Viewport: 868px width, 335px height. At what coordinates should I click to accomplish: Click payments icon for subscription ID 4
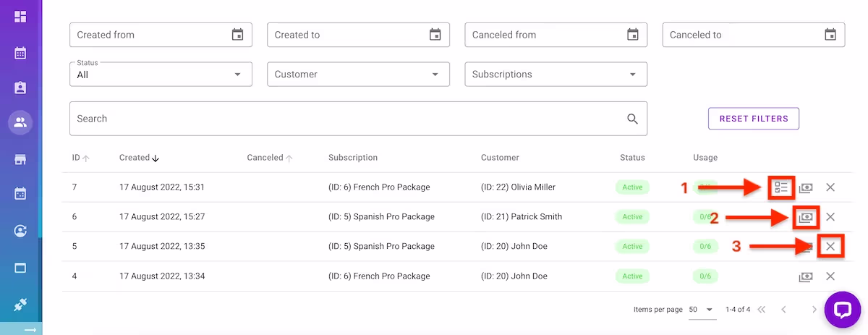pos(805,276)
